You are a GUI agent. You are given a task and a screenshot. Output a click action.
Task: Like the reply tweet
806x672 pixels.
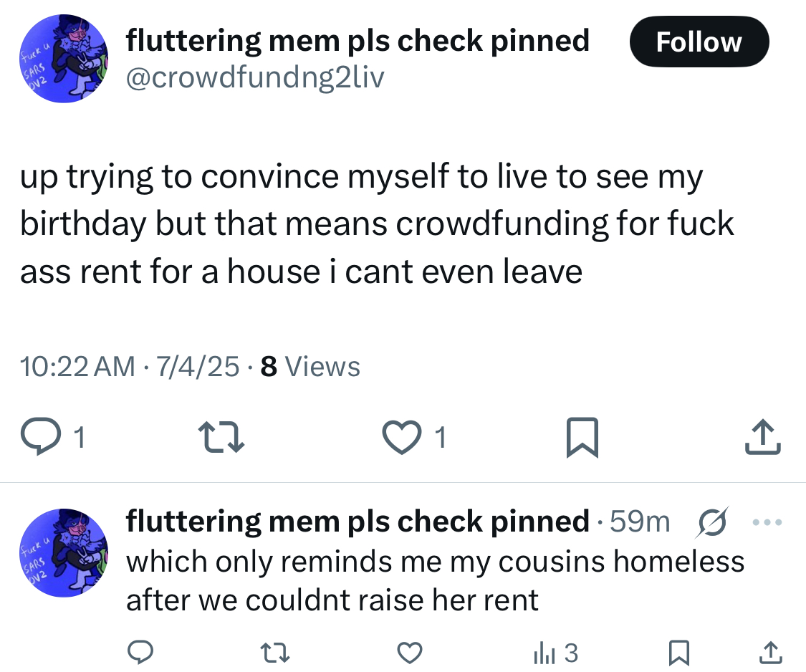(x=410, y=653)
